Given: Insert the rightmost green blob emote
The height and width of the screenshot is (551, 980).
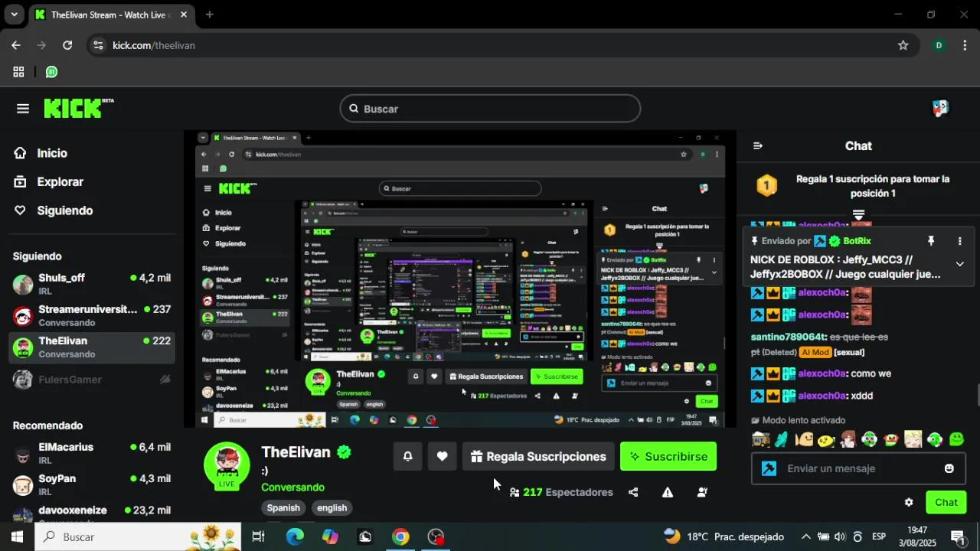Looking at the screenshot, I should point(956,439).
